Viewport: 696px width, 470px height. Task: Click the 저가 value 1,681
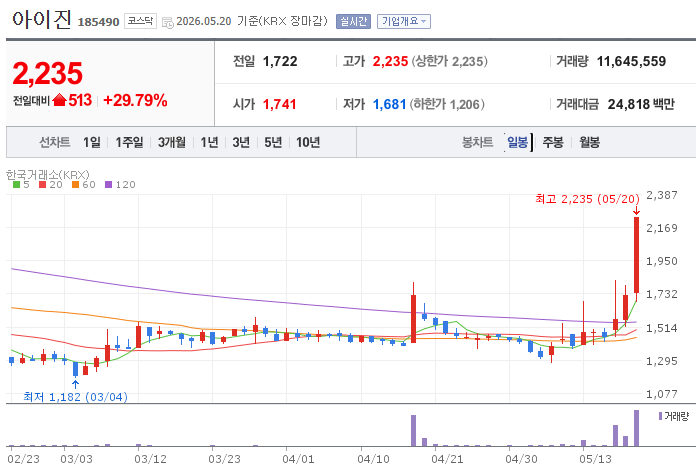tap(389, 104)
